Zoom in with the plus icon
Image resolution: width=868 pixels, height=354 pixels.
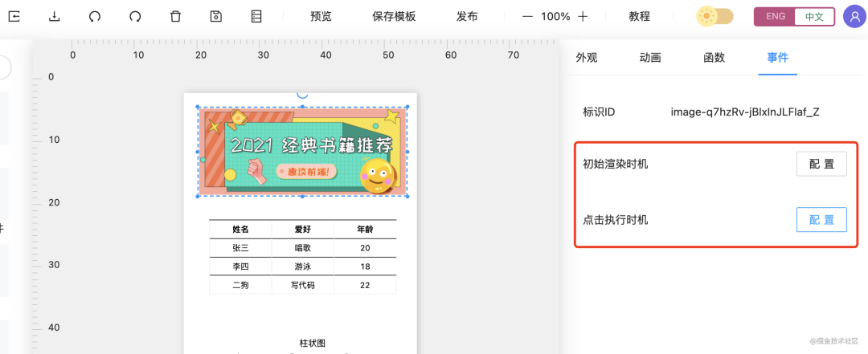583,17
